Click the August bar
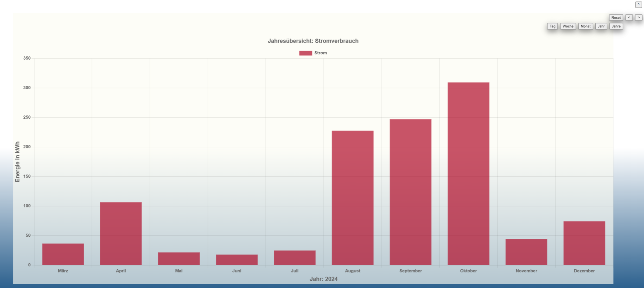 tap(353, 198)
